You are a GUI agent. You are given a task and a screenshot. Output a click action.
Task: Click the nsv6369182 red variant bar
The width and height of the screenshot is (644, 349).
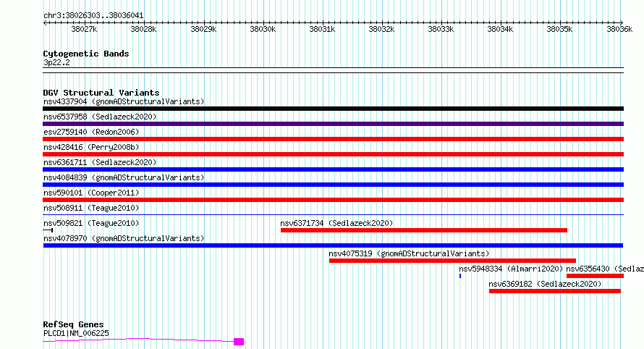(555, 291)
